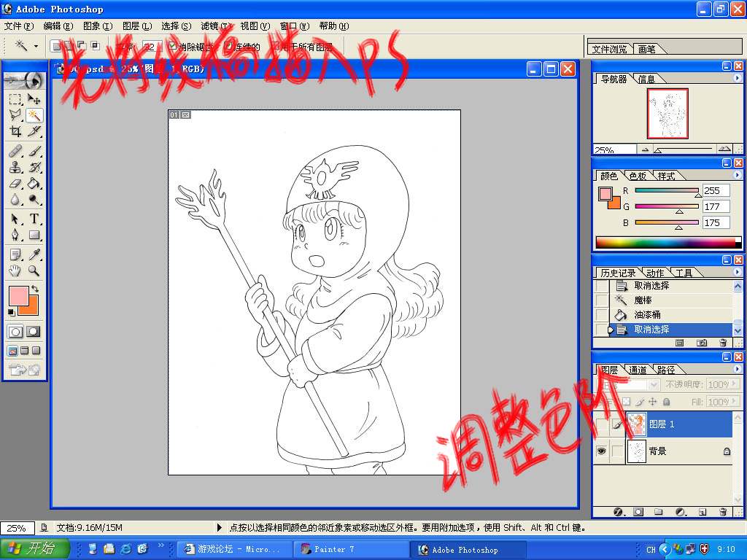The image size is (747, 560).
Task: Select the Pen tool
Action: tap(15, 236)
